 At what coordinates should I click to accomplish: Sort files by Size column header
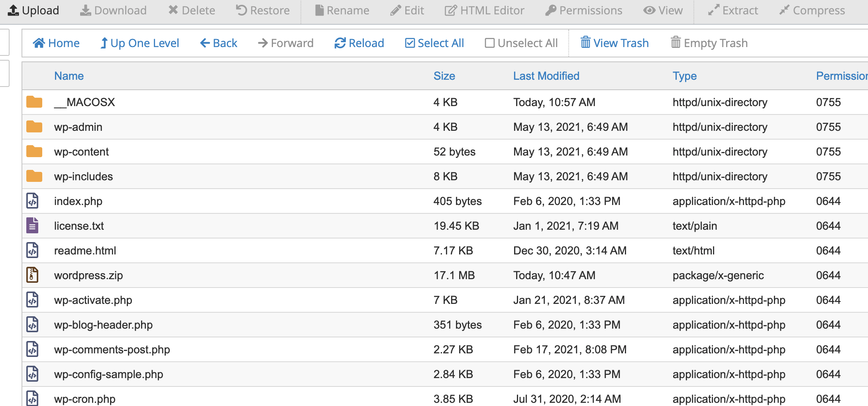(x=444, y=76)
